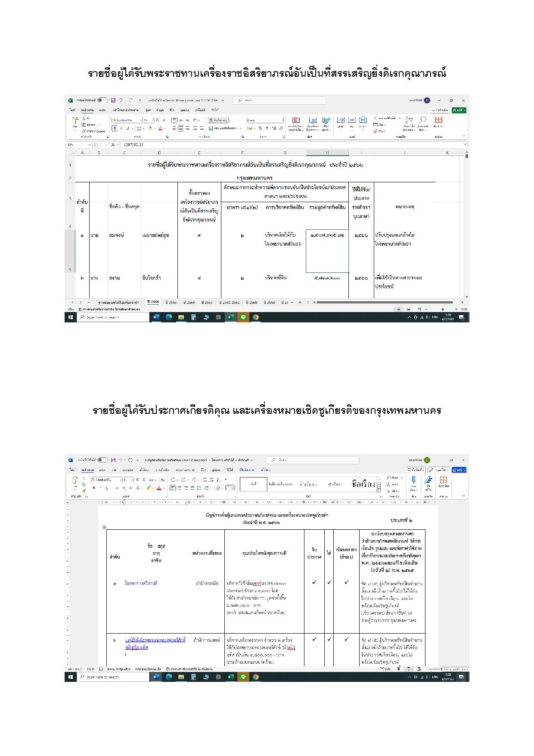Open LINE from the upper Windows taskbar

coord(243,317)
